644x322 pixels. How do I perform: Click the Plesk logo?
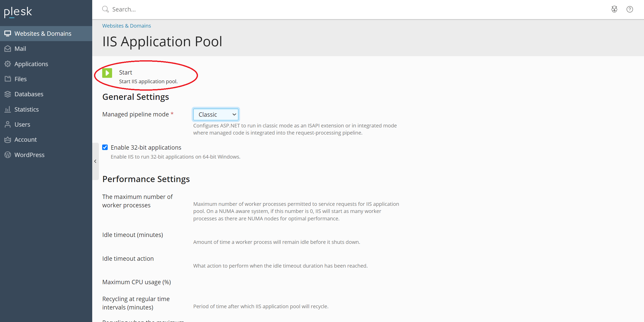(x=18, y=12)
